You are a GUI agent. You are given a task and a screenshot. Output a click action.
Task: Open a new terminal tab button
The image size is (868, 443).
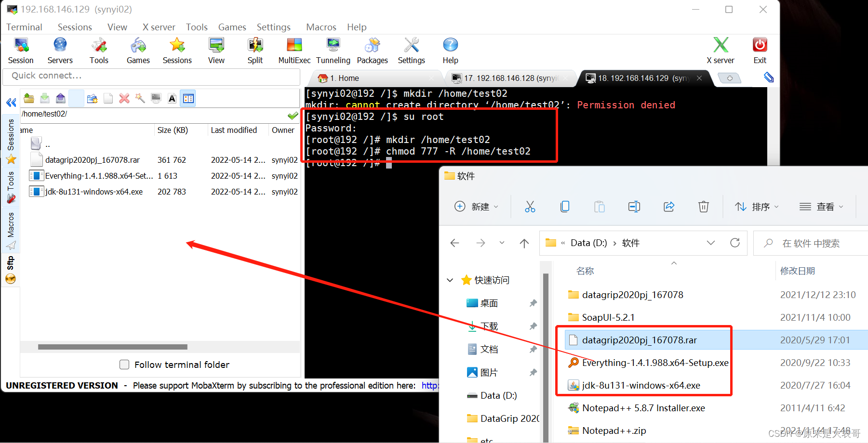point(730,78)
